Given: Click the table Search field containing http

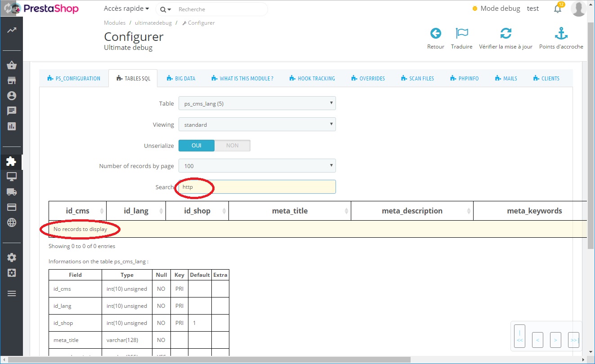Looking at the screenshot, I should pyautogui.click(x=257, y=187).
